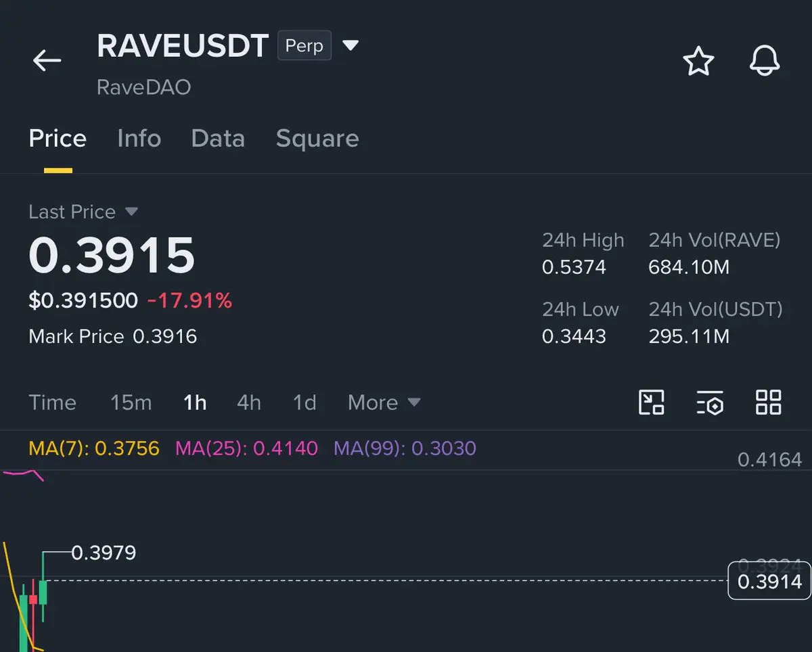Viewport: 812px width, 652px height.
Task: Switch to the Price tab
Action: tap(58, 138)
